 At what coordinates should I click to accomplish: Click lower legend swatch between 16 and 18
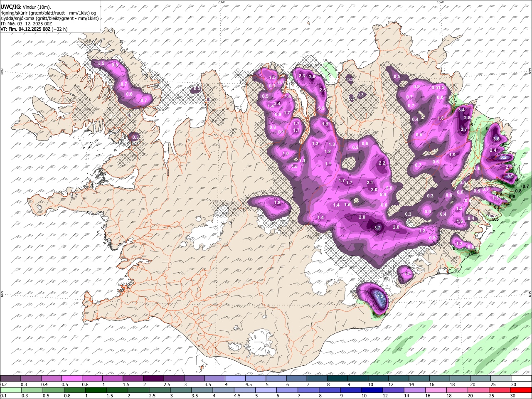436,390
